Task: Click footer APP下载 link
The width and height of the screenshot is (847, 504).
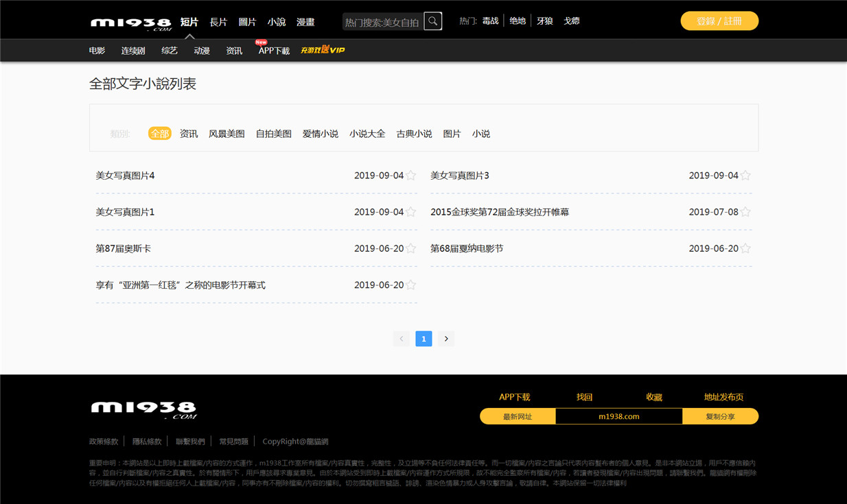Action: pos(515,397)
